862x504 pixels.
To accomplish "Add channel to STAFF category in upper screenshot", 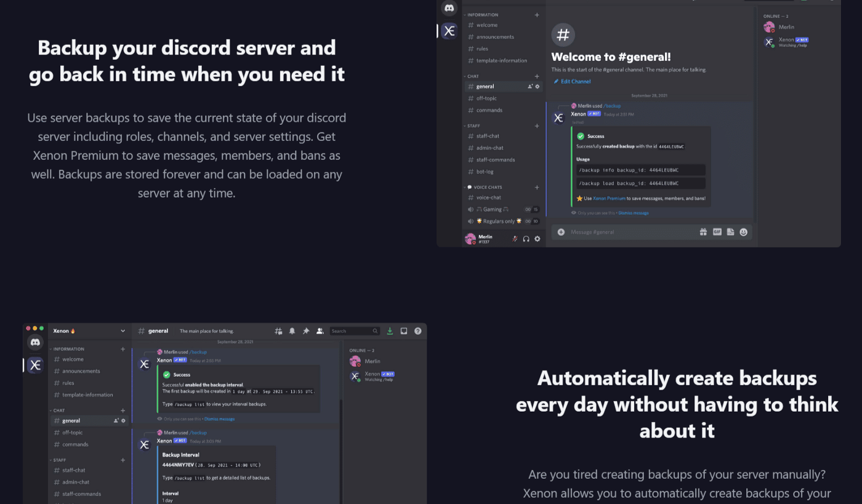I will (537, 126).
